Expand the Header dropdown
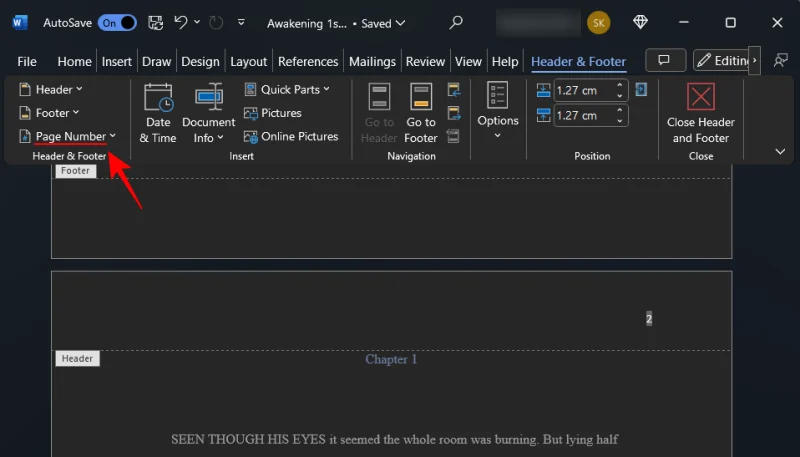This screenshot has width=800, height=457. 51,90
